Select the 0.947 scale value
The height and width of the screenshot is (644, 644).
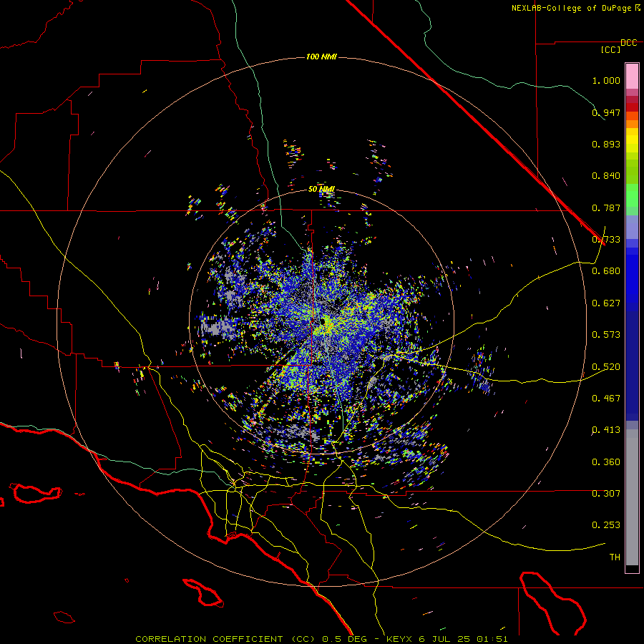pyautogui.click(x=606, y=112)
